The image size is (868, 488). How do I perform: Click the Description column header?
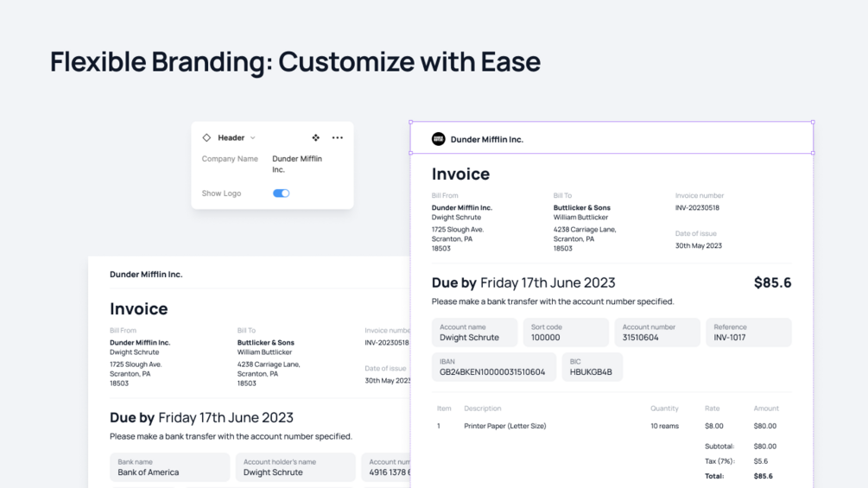[482, 409]
